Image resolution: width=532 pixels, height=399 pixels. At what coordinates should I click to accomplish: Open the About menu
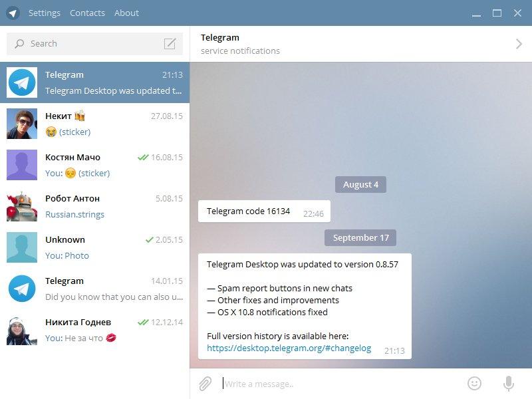point(126,13)
